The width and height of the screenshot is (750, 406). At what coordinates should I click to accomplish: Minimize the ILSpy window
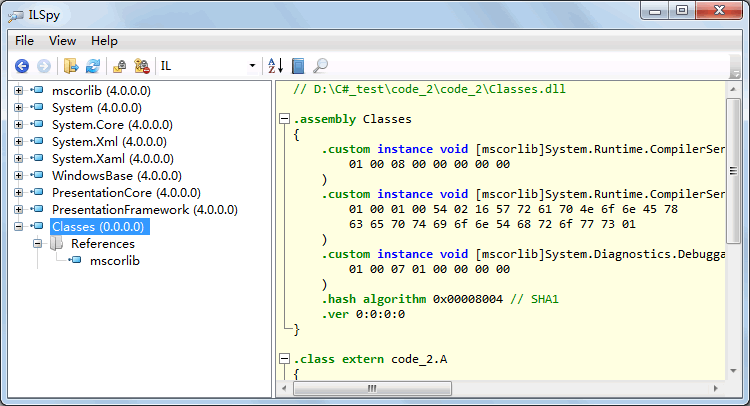[x=655, y=11]
